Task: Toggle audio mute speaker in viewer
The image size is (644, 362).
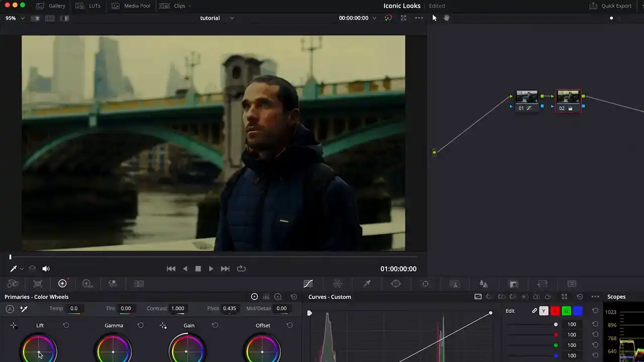Action: [46, 269]
